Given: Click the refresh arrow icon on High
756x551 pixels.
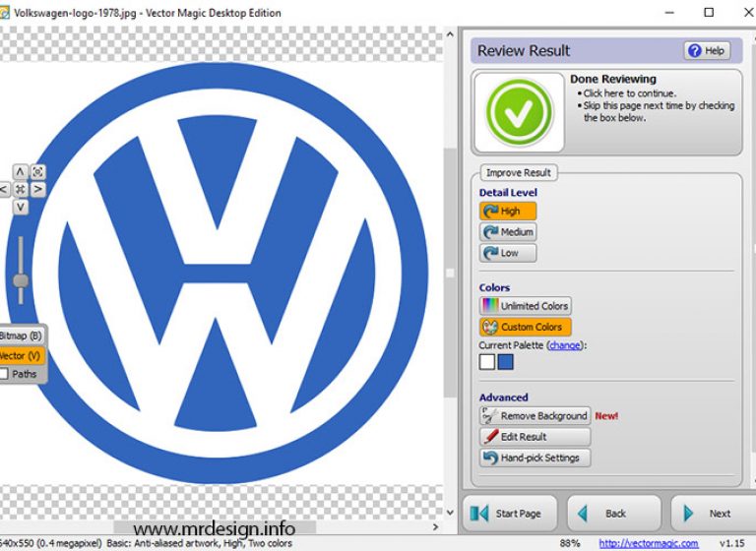Looking at the screenshot, I should coord(491,212).
